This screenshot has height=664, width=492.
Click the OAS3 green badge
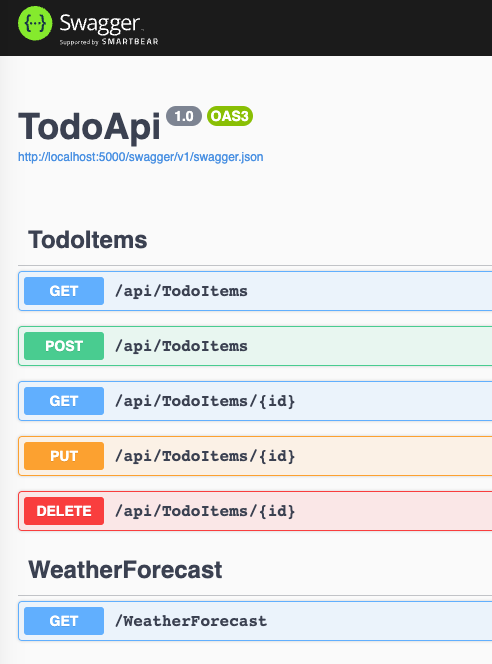pyautogui.click(x=230, y=116)
